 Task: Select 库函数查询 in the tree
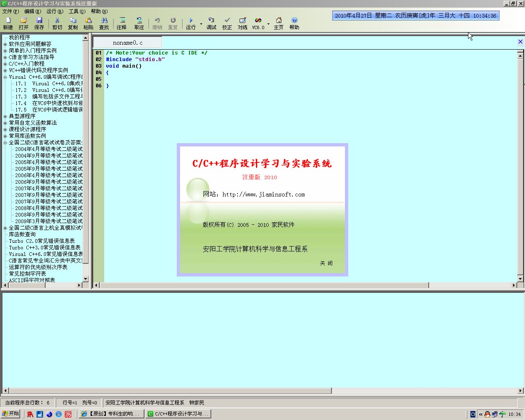point(22,234)
